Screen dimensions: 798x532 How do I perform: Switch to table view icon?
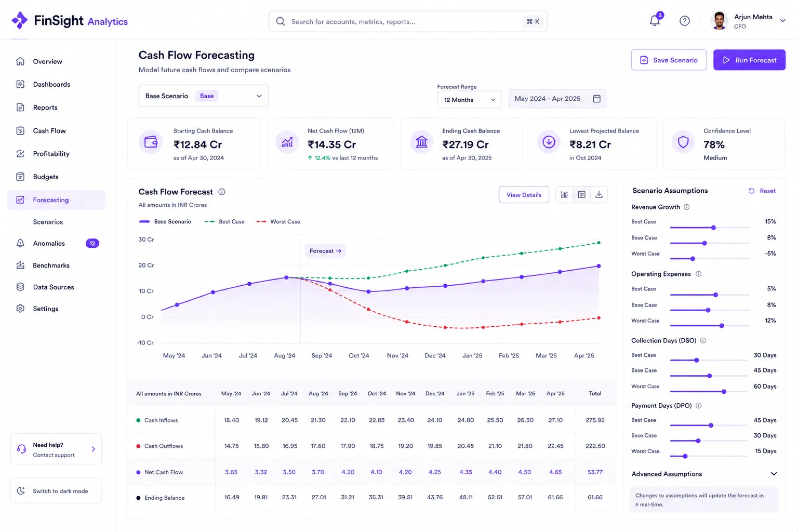[582, 195]
